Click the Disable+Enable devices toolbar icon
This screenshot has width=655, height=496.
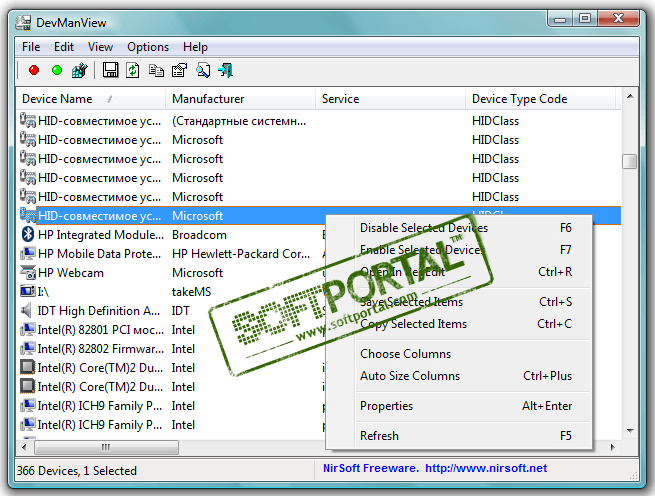coord(80,70)
